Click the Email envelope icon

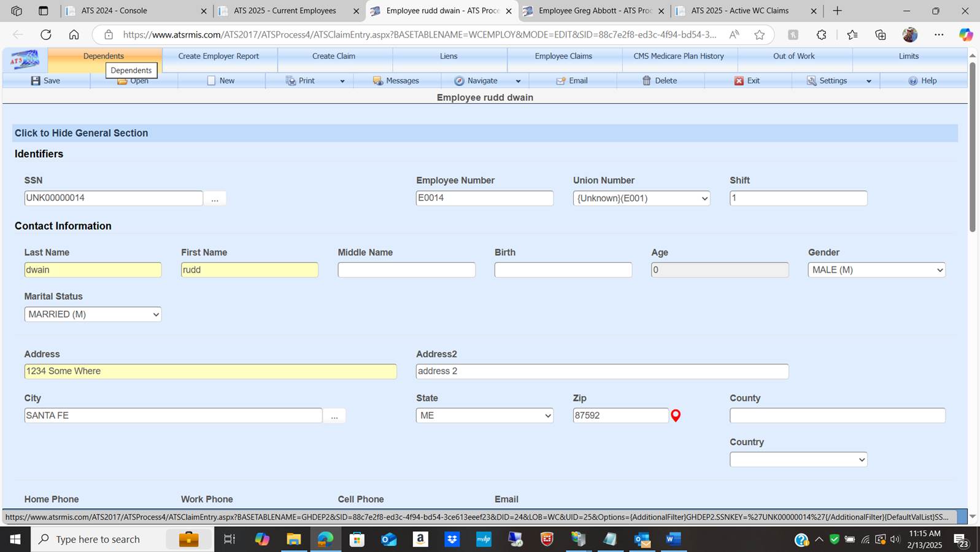561,80
